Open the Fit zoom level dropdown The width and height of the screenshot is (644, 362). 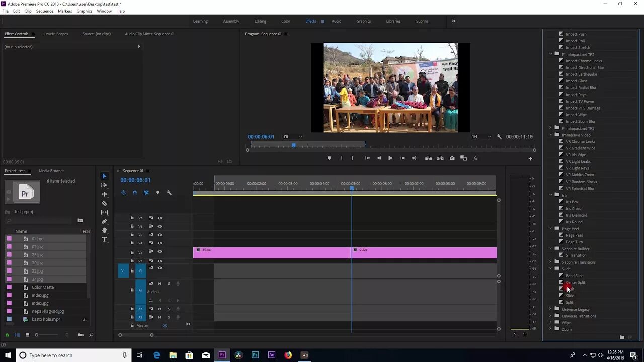(292, 137)
